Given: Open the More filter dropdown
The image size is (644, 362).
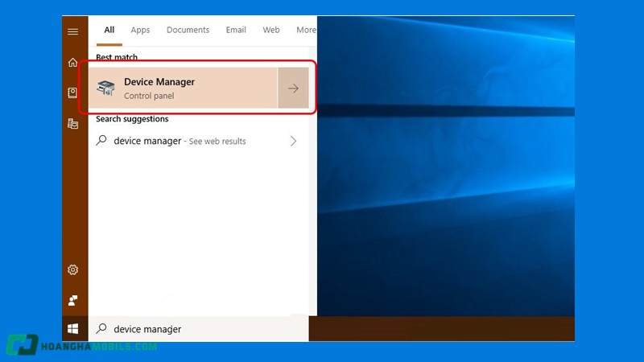Looking at the screenshot, I should tap(306, 30).
